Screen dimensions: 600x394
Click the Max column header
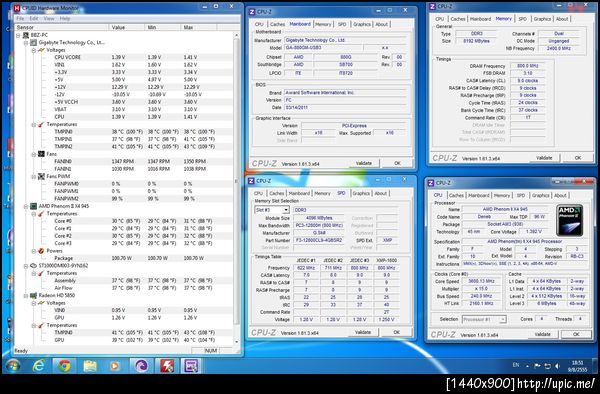click(x=198, y=28)
